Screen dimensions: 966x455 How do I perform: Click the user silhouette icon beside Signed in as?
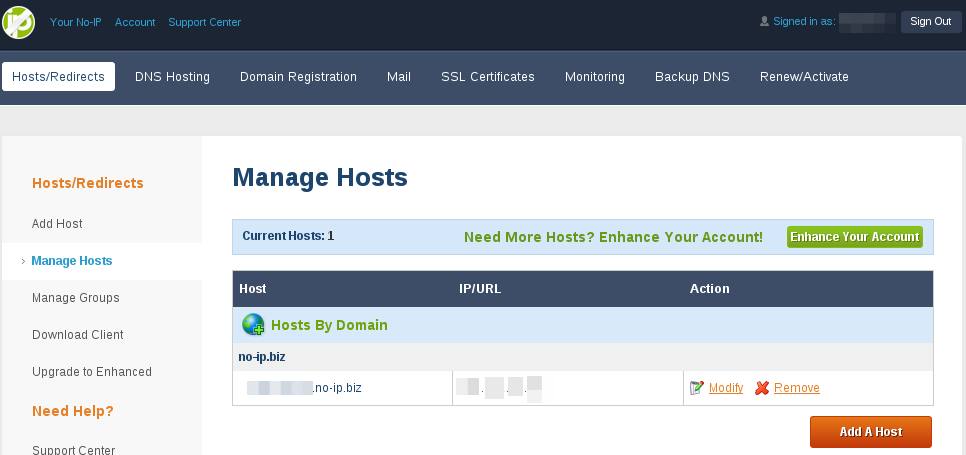765,22
